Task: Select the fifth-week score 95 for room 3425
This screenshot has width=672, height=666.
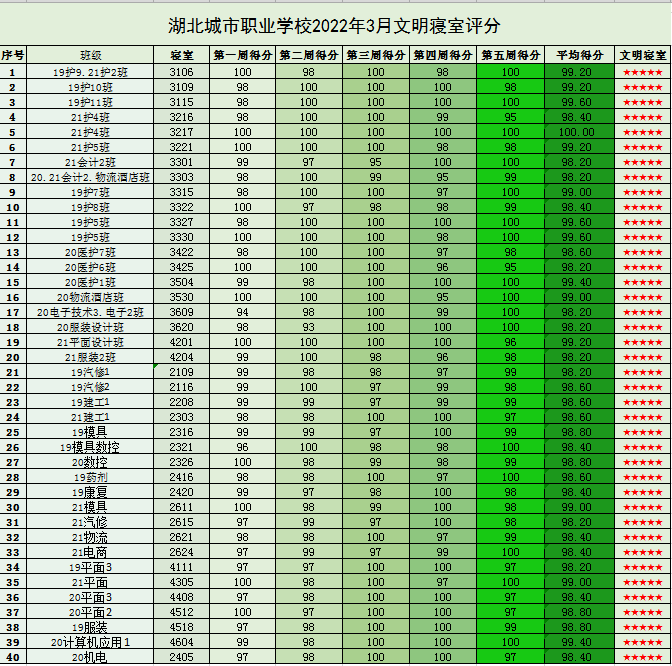Action: click(510, 267)
